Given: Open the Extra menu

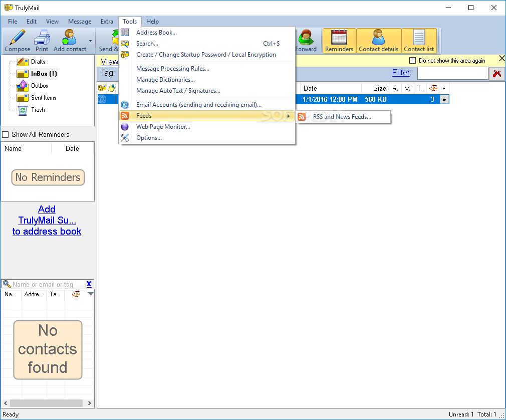Looking at the screenshot, I should (x=107, y=22).
